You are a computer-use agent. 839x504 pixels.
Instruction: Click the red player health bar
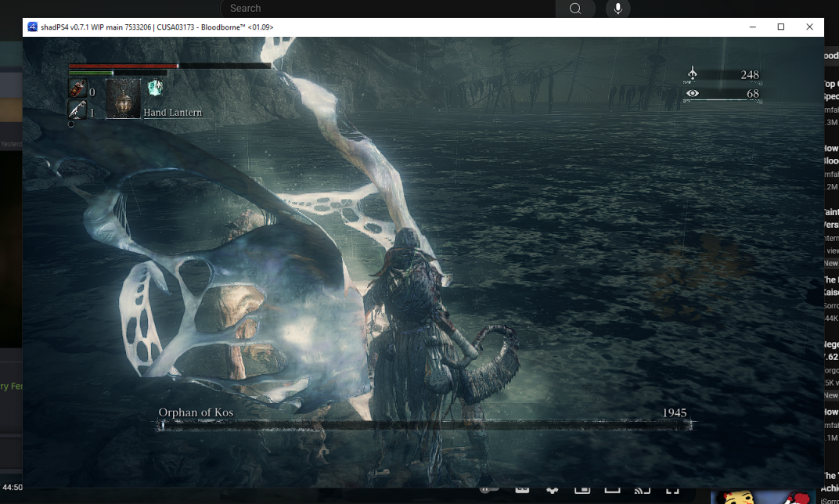(x=170, y=66)
